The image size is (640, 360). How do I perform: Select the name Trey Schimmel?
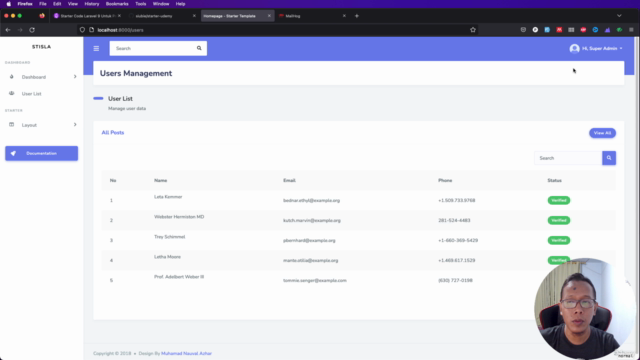(x=169, y=237)
